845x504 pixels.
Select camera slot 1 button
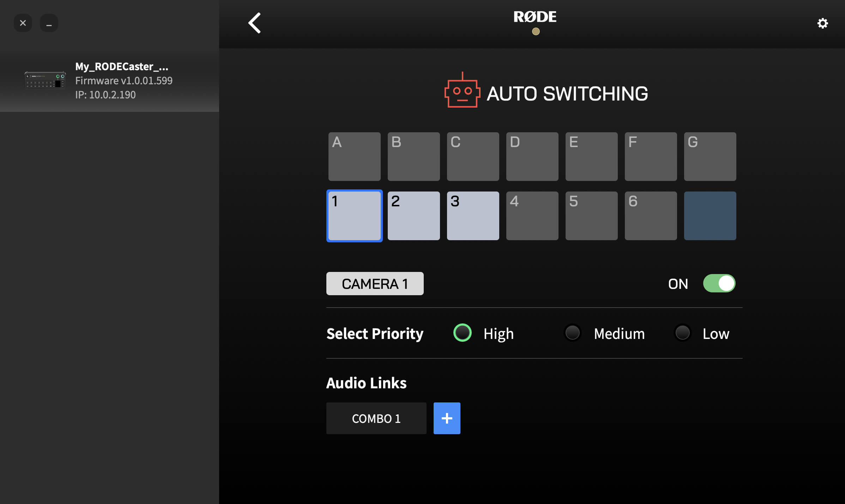tap(355, 215)
